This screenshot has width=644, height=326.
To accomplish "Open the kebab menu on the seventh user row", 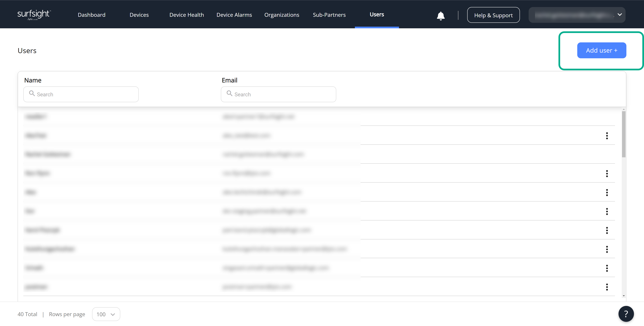I will tap(607, 230).
